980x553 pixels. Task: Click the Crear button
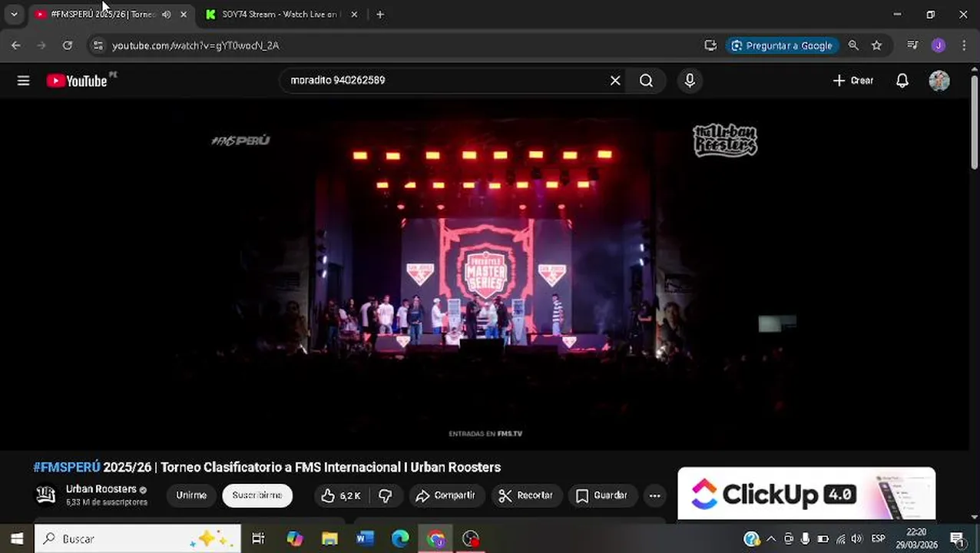pyautogui.click(x=853, y=81)
